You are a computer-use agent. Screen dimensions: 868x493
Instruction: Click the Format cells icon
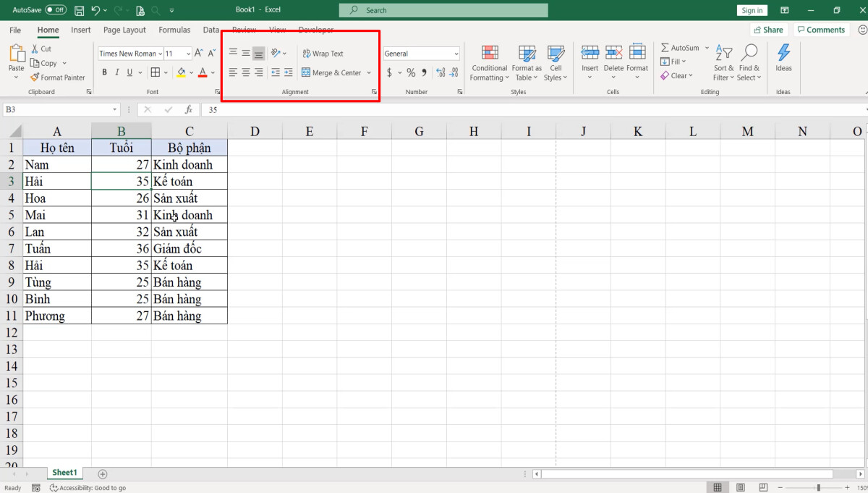tap(637, 53)
